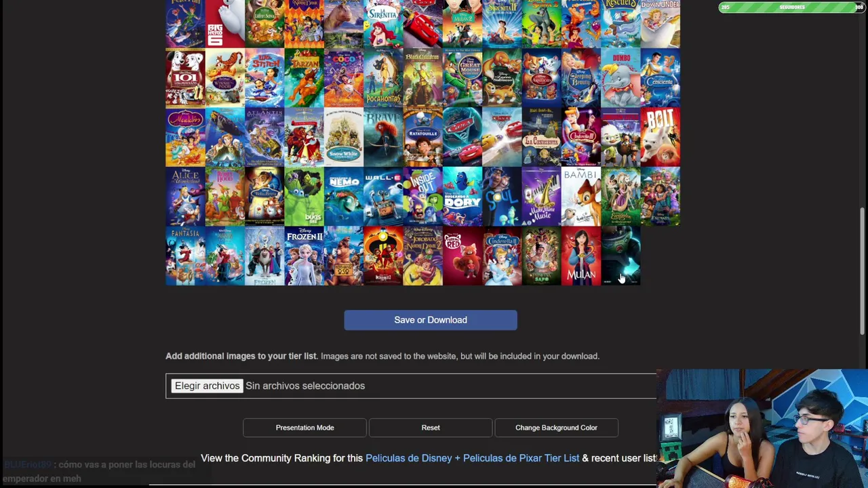This screenshot has height=488, width=868.
Task: Activate Presentation Mode
Action: [x=304, y=428]
